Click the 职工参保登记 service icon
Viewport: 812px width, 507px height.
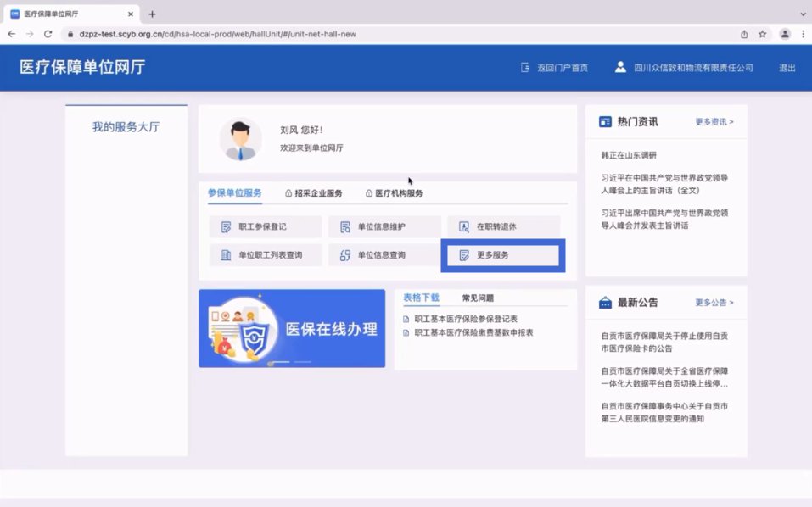(x=227, y=227)
